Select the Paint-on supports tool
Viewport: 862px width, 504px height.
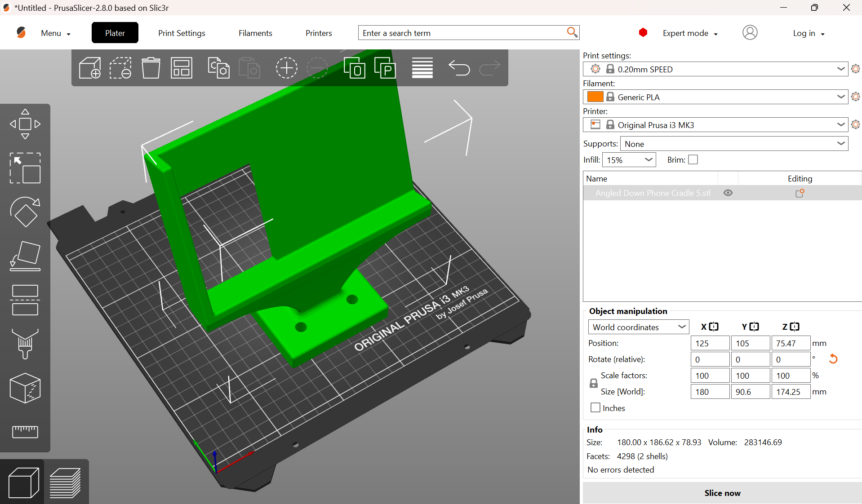[x=25, y=344]
